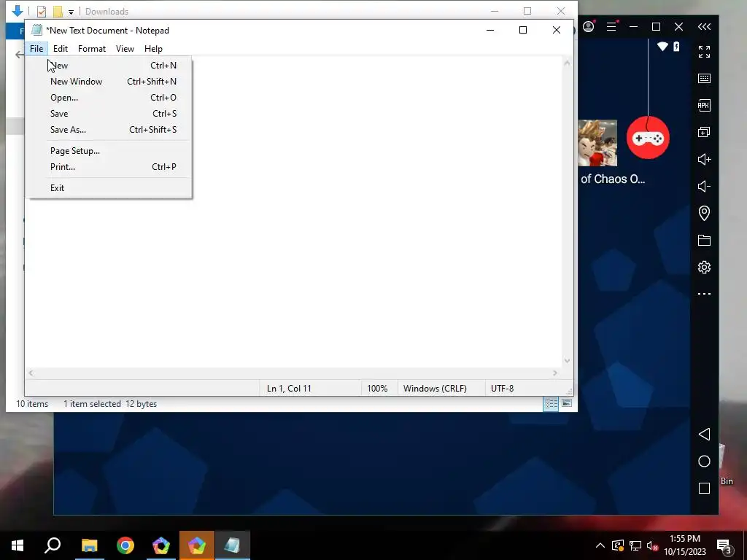The height and width of the screenshot is (560, 747).
Task: Click Explorer properties checkmark icon
Action: (x=42, y=11)
